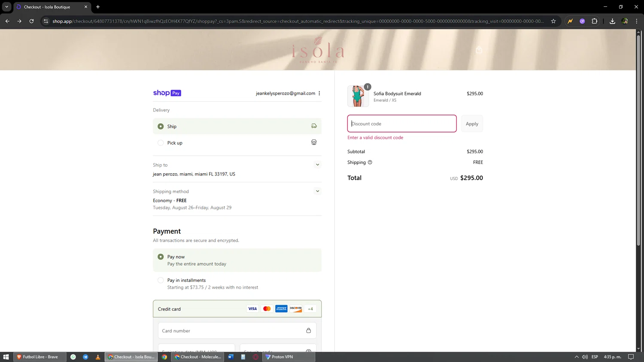The image size is (644, 362).
Task: Open Microsoft Word from the taskbar
Action: pyautogui.click(x=231, y=357)
